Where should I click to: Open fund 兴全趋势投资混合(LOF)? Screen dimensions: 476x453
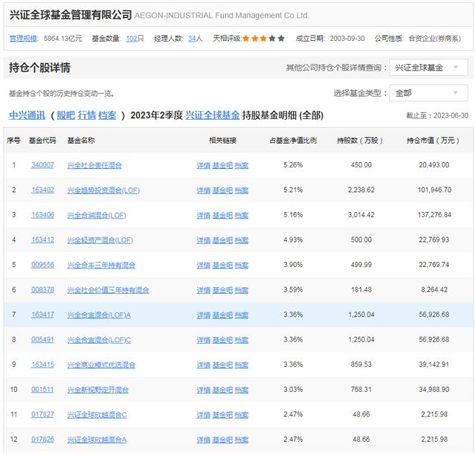tap(103, 190)
